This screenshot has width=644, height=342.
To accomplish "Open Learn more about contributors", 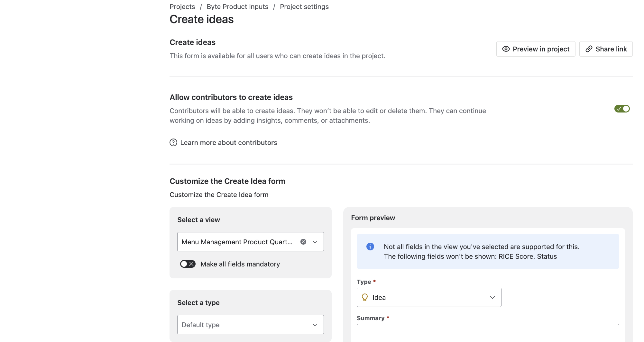I will tap(229, 142).
